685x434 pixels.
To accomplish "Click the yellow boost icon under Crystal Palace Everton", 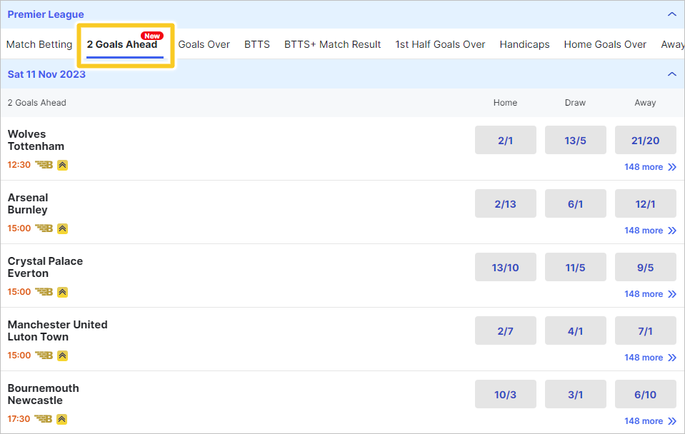I will pos(62,292).
